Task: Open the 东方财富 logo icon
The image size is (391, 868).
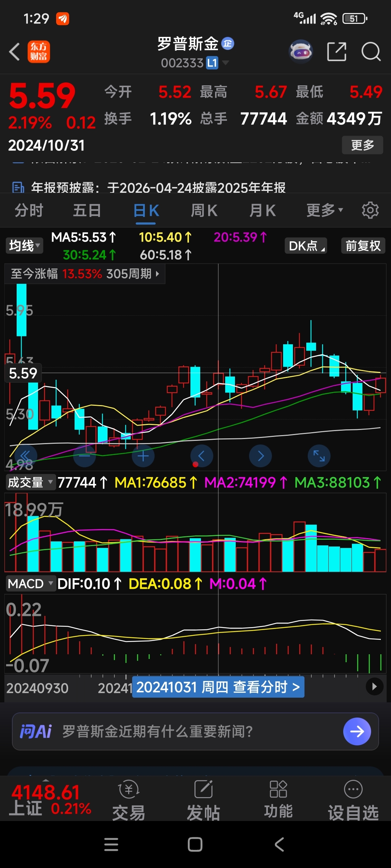Action: pyautogui.click(x=39, y=52)
